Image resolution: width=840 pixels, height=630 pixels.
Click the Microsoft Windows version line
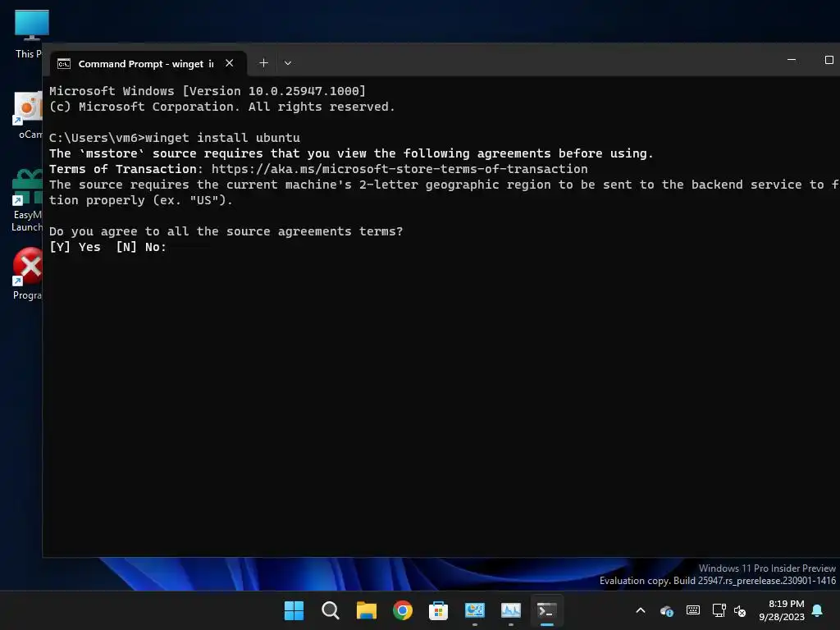point(208,91)
